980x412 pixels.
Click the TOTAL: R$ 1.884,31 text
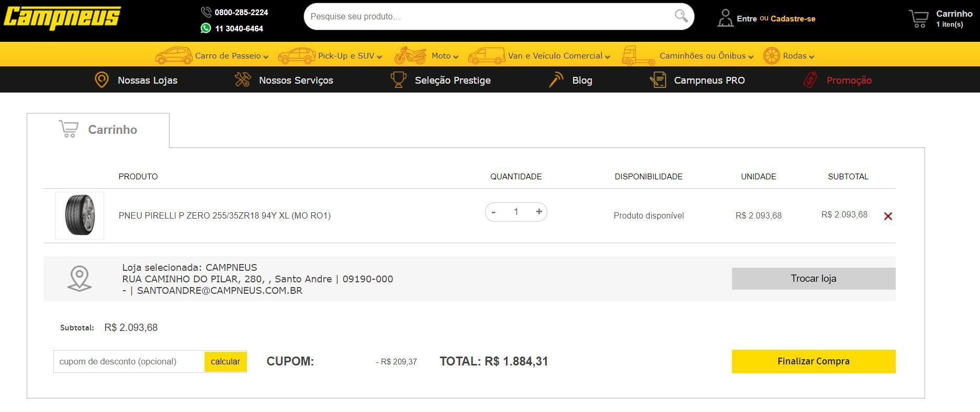point(494,361)
